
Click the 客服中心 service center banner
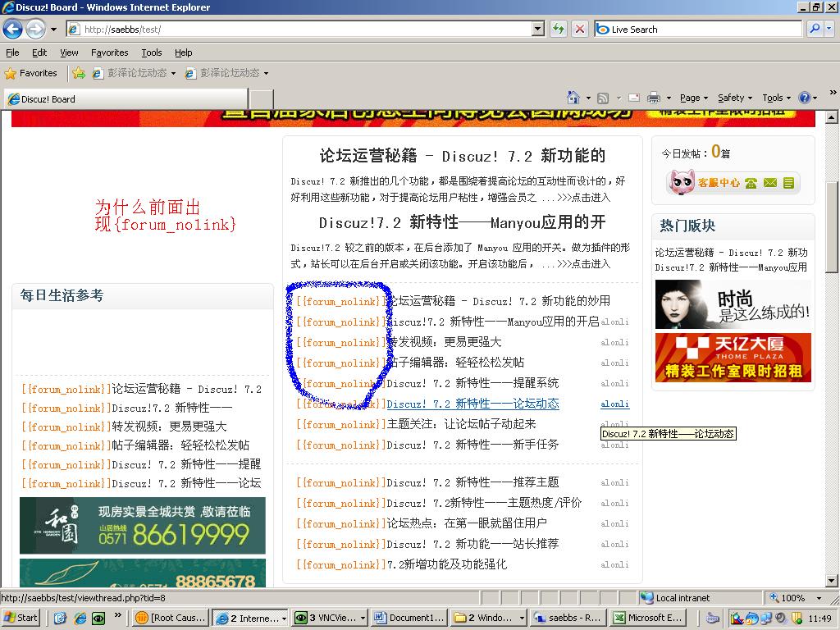tap(733, 183)
